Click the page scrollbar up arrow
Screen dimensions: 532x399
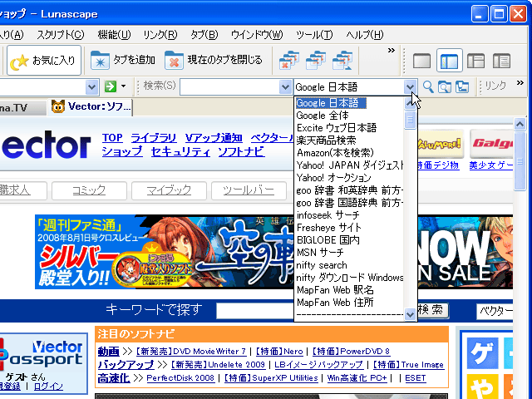tap(520, 124)
